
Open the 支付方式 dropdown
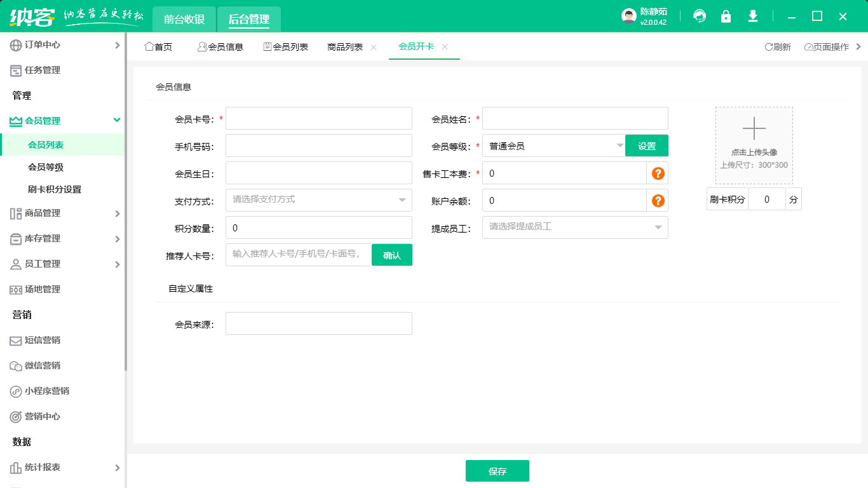[x=319, y=200]
